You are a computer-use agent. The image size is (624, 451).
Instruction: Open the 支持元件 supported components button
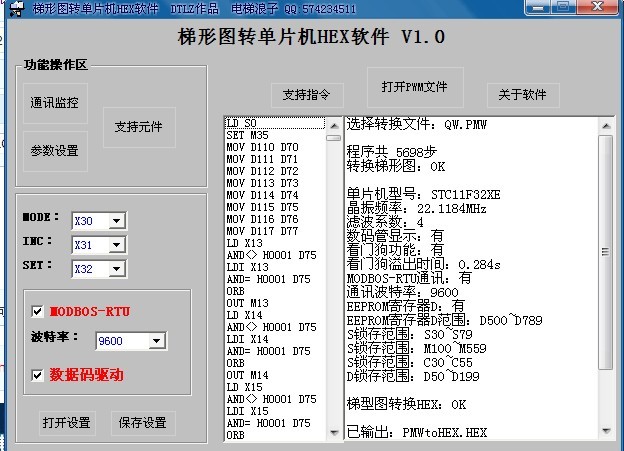pyautogui.click(x=139, y=127)
